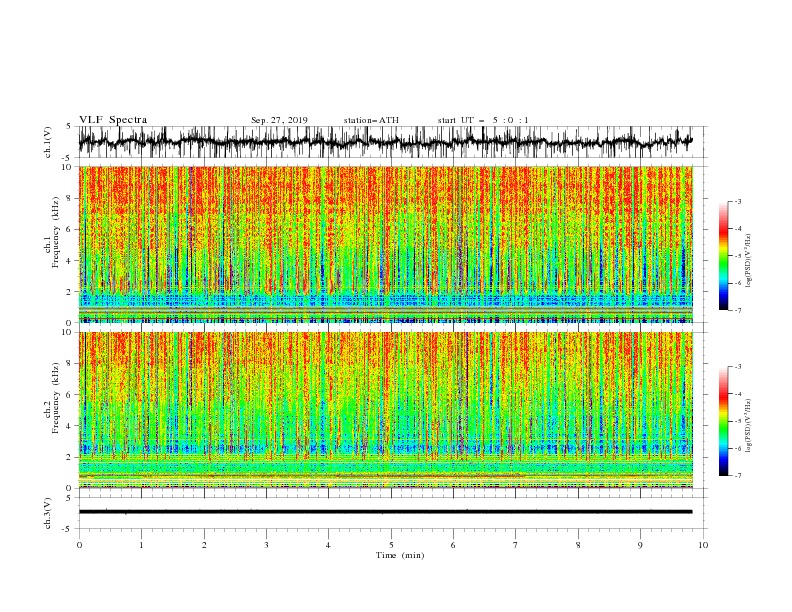This screenshot has width=792, height=612.
Task: Click the "Time (min)" x-axis label
Action: [400, 555]
